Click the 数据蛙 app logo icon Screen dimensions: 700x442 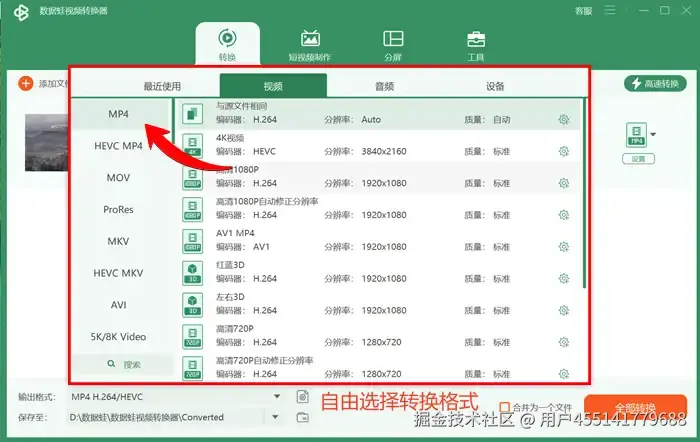point(21,12)
